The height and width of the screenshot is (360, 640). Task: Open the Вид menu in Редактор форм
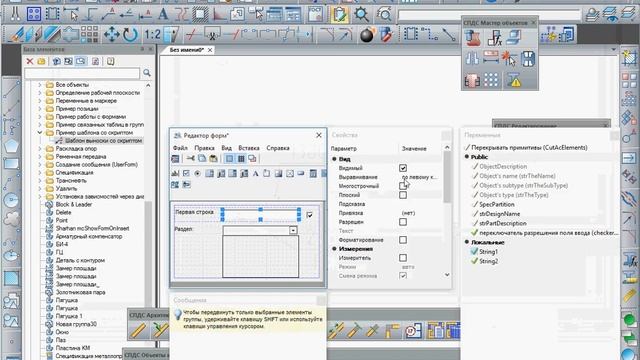coord(226,148)
